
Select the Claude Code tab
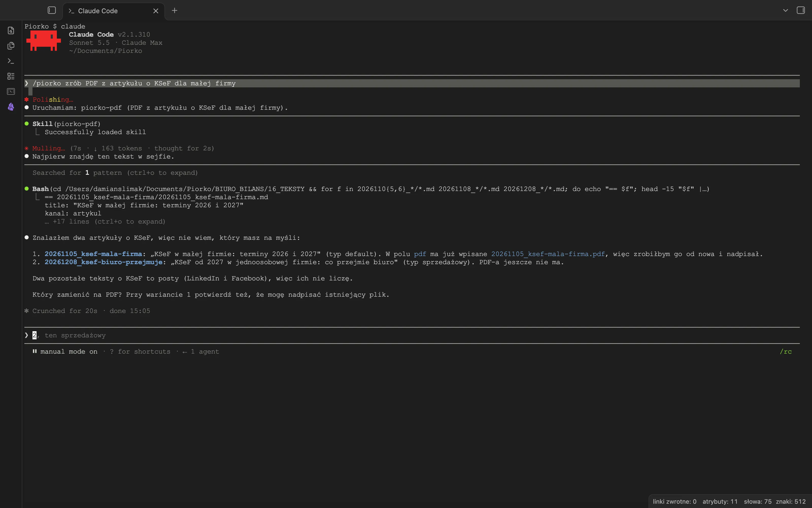coord(113,11)
